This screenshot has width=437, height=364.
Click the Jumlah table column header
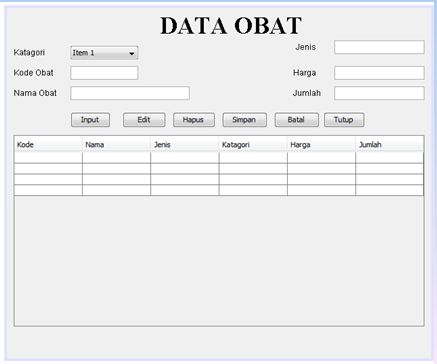click(x=390, y=145)
